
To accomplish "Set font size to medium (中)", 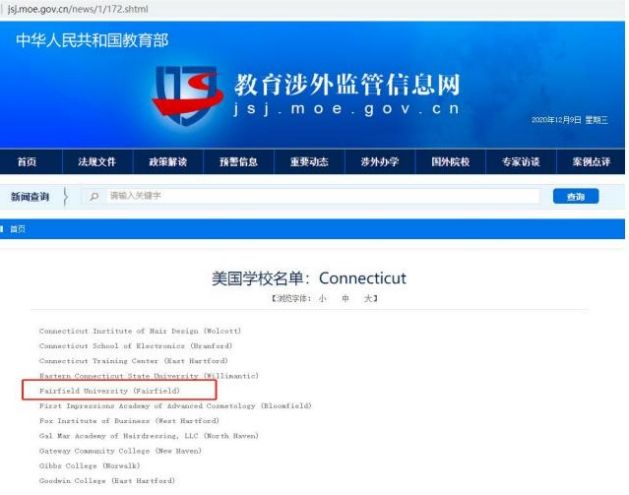I will (345, 298).
